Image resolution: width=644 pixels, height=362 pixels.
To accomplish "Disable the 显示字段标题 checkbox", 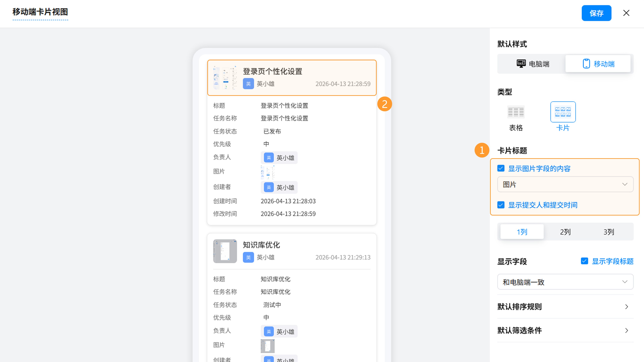I will [x=584, y=261].
